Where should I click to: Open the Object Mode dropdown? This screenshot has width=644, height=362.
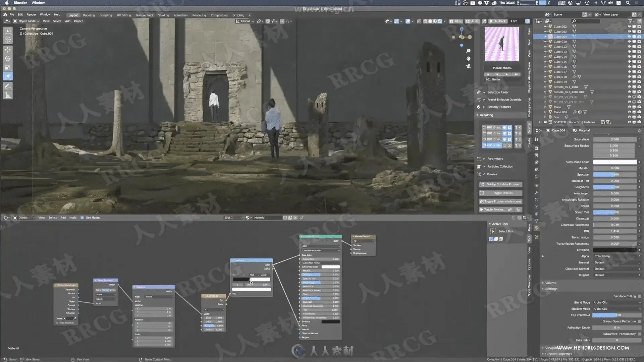coord(27,21)
